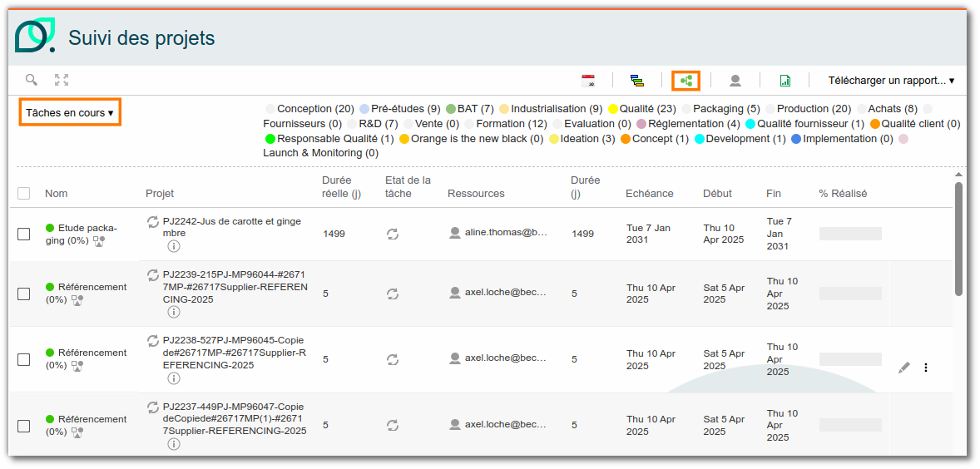Click task state icon in PJ2238 row
Image resolution: width=980 pixels, height=469 pixels.
click(x=393, y=359)
